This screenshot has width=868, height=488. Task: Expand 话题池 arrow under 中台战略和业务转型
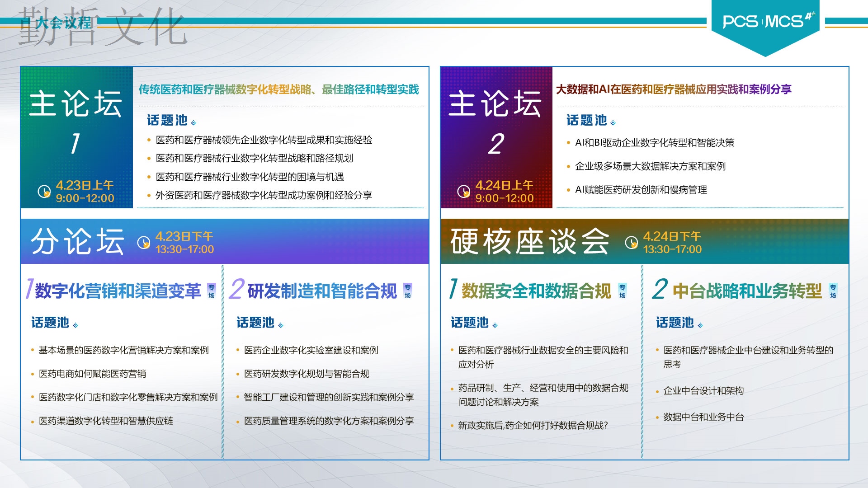[x=700, y=325]
